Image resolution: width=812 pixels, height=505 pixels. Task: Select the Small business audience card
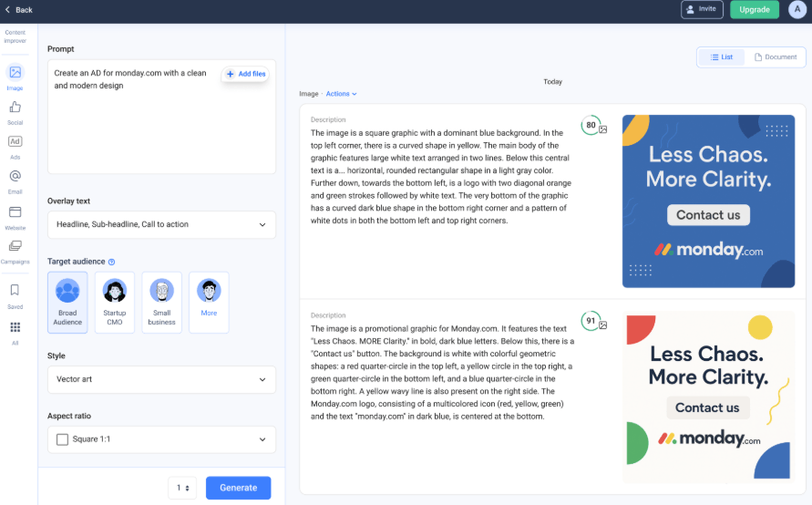coord(161,303)
